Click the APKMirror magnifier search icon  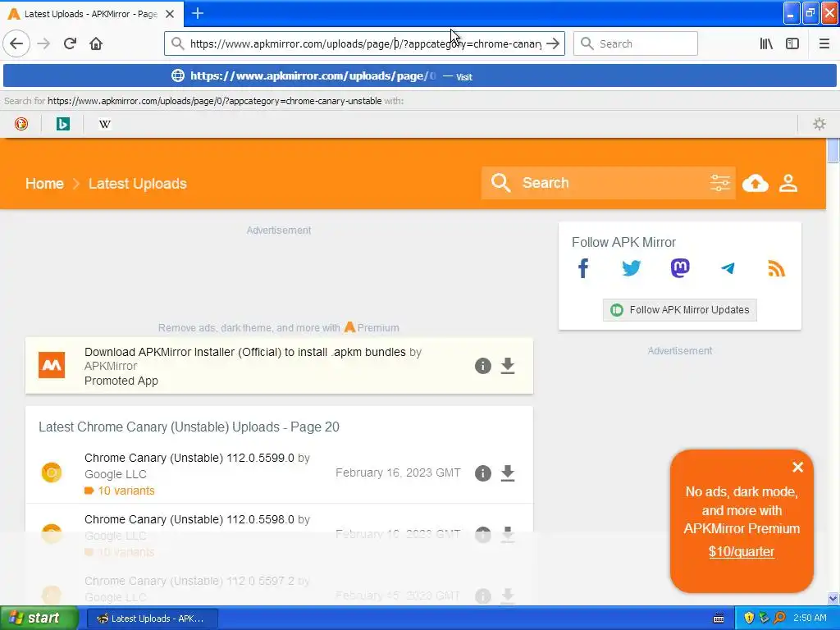pyautogui.click(x=500, y=183)
